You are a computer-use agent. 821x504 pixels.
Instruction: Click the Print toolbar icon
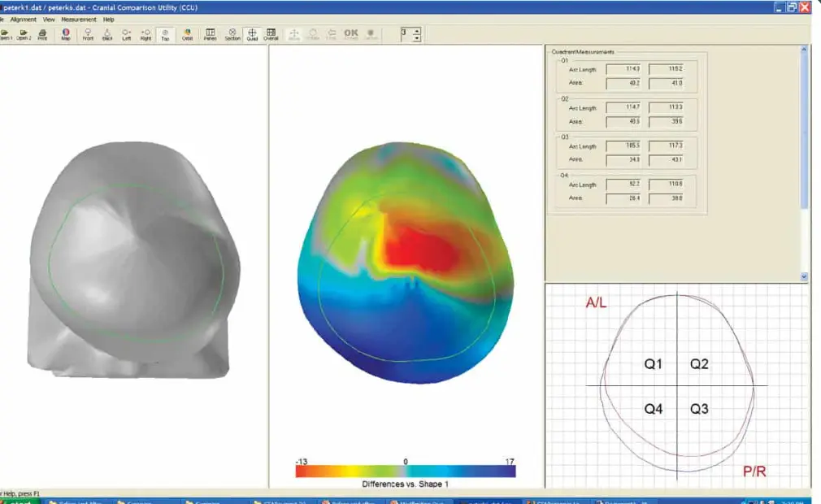[x=42, y=34]
